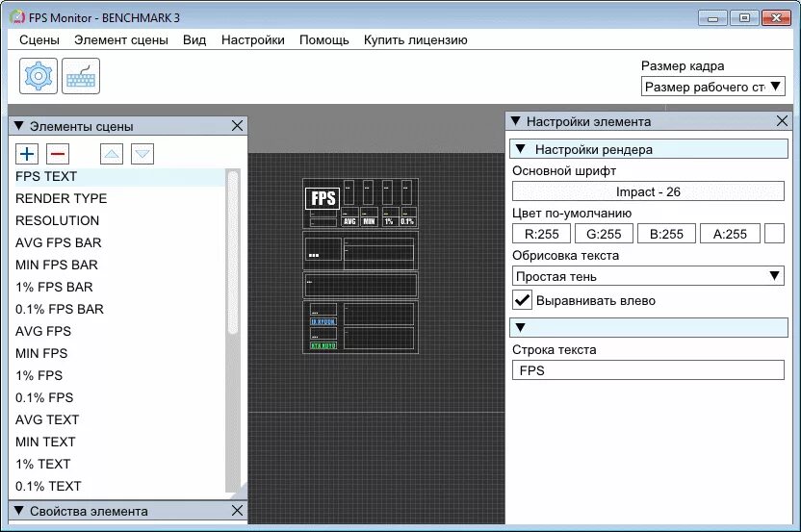Image resolution: width=801 pixels, height=532 pixels.
Task: Open the gear settings toolbar icon
Action: point(39,76)
